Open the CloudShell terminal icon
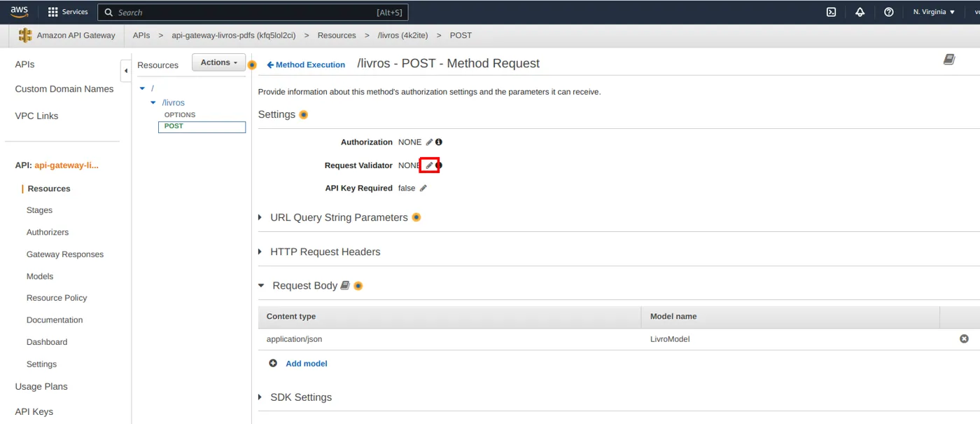 pyautogui.click(x=831, y=12)
